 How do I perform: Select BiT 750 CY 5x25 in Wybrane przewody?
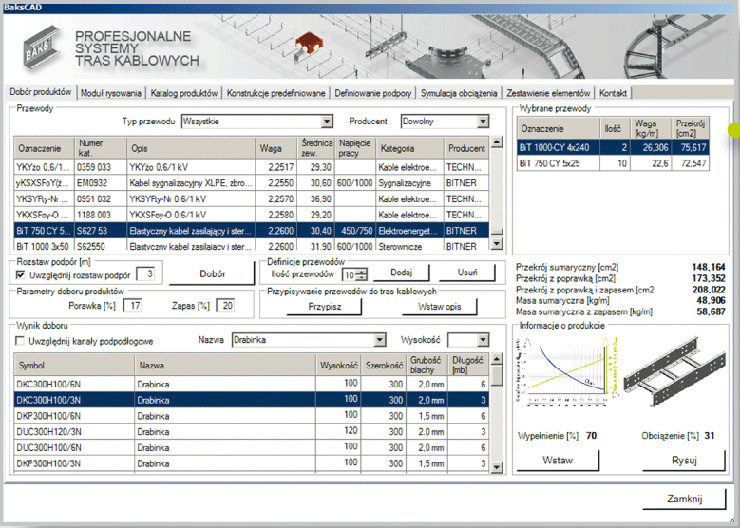point(550,162)
